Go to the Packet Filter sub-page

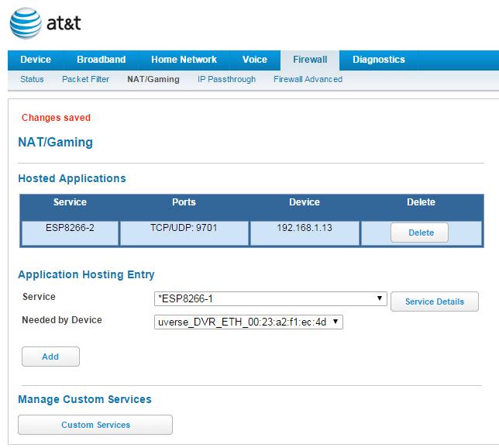point(85,79)
